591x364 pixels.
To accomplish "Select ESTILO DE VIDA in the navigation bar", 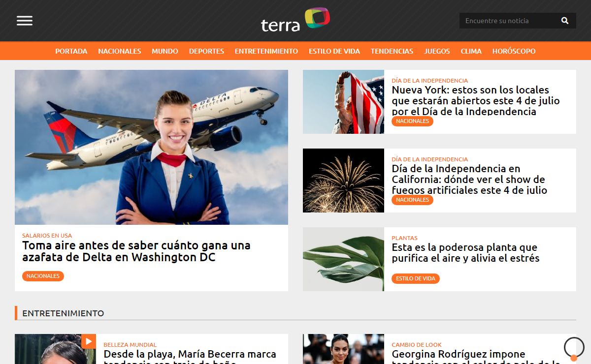I will click(x=334, y=51).
